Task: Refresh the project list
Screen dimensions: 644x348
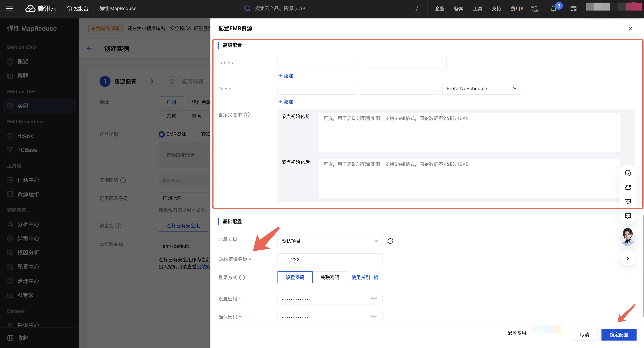Action: (x=390, y=241)
